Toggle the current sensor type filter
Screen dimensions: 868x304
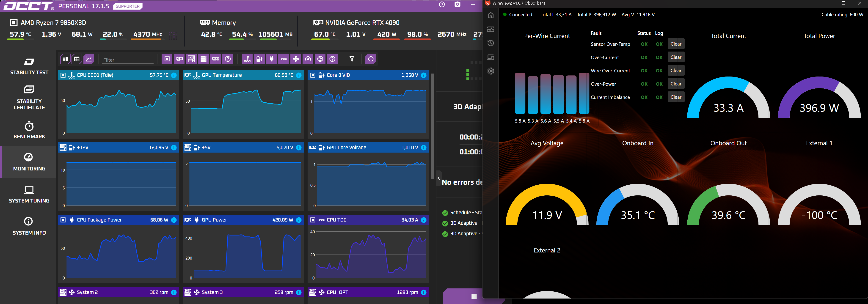284,59
